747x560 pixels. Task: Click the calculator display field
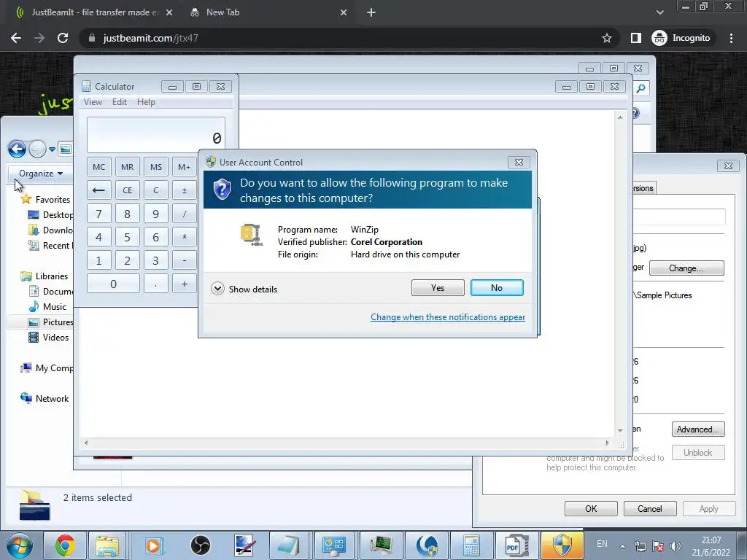click(156, 135)
